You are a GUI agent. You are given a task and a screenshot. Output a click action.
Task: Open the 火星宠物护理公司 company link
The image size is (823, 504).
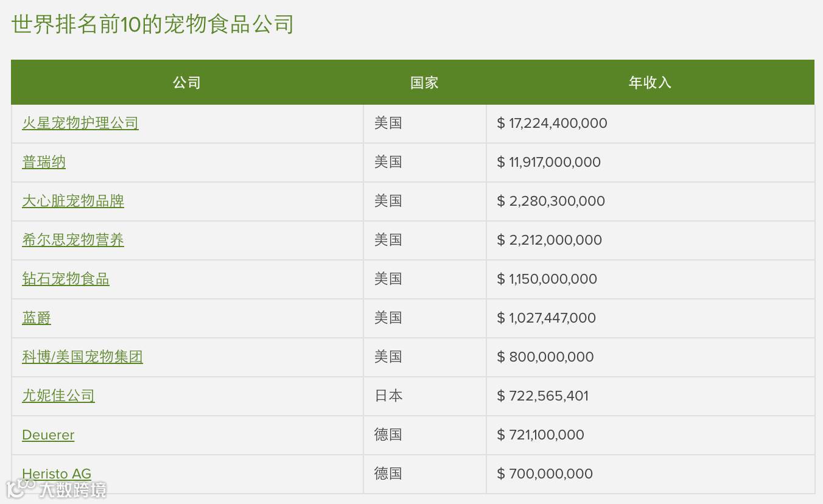point(80,123)
